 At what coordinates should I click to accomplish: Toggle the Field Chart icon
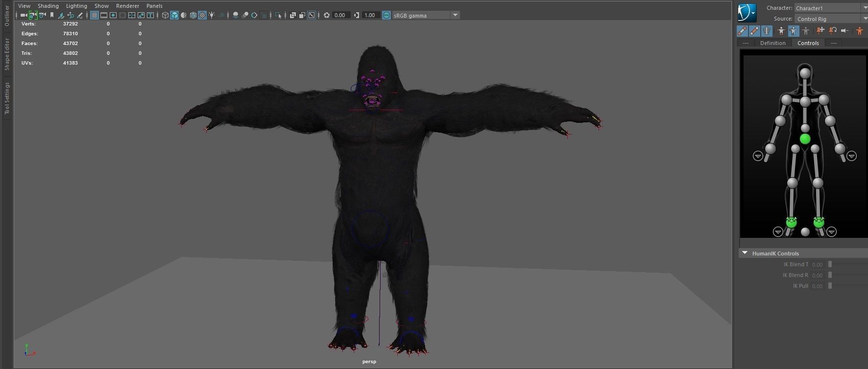coord(132,15)
